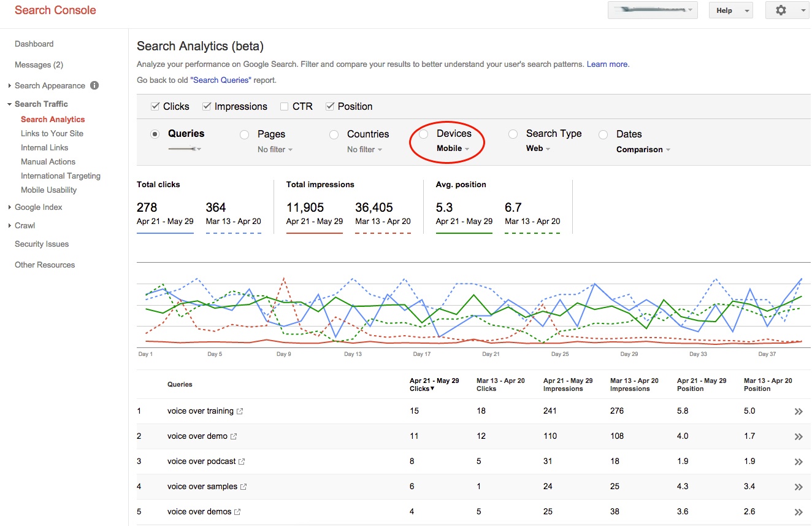
Task: Enable the CTR checkbox
Action: point(284,106)
